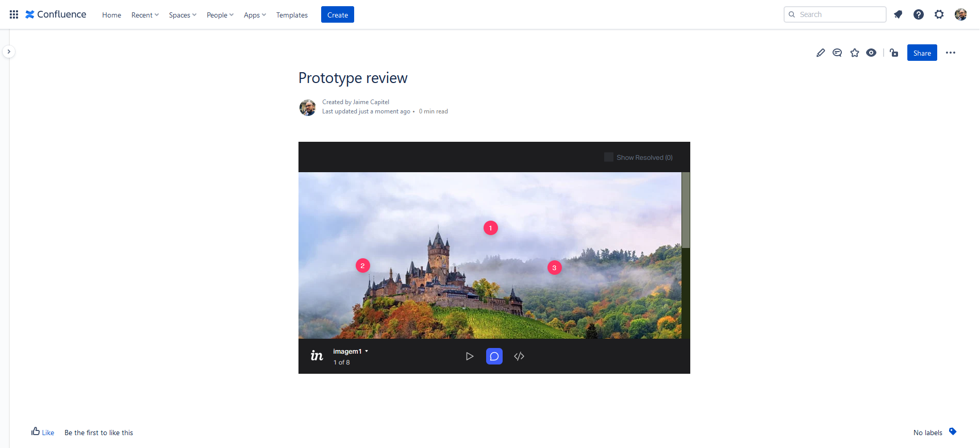Open the help question mark icon
The image size is (980, 448).
point(919,14)
